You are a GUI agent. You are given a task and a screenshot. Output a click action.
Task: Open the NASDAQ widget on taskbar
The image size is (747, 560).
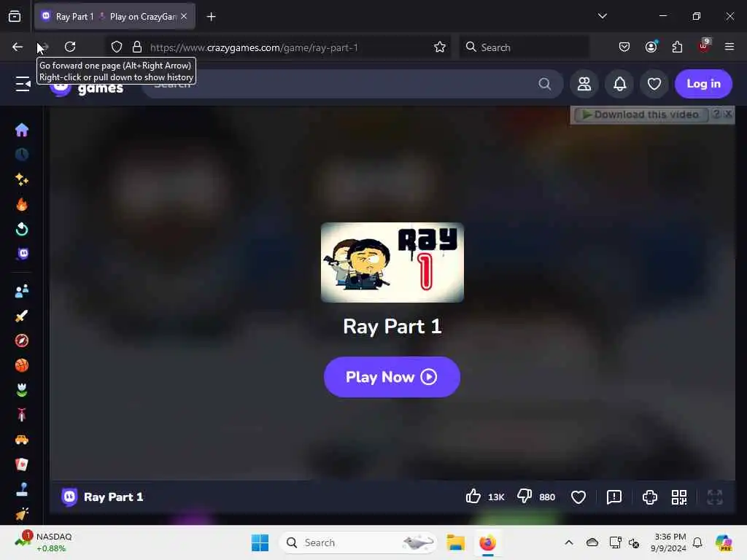[43, 542]
